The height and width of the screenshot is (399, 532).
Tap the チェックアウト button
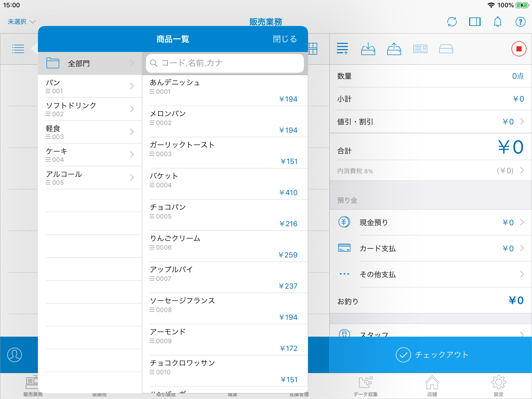pos(431,355)
